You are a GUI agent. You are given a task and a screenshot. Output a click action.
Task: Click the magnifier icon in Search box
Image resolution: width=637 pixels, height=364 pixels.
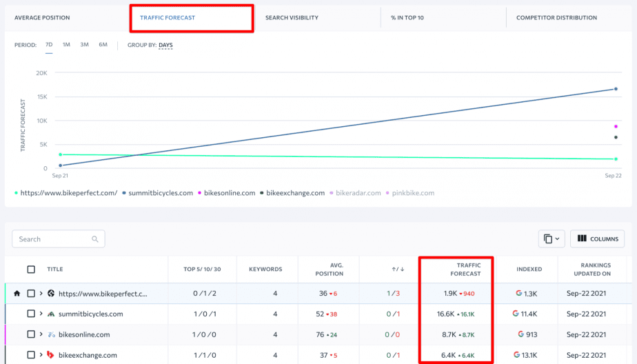point(94,239)
